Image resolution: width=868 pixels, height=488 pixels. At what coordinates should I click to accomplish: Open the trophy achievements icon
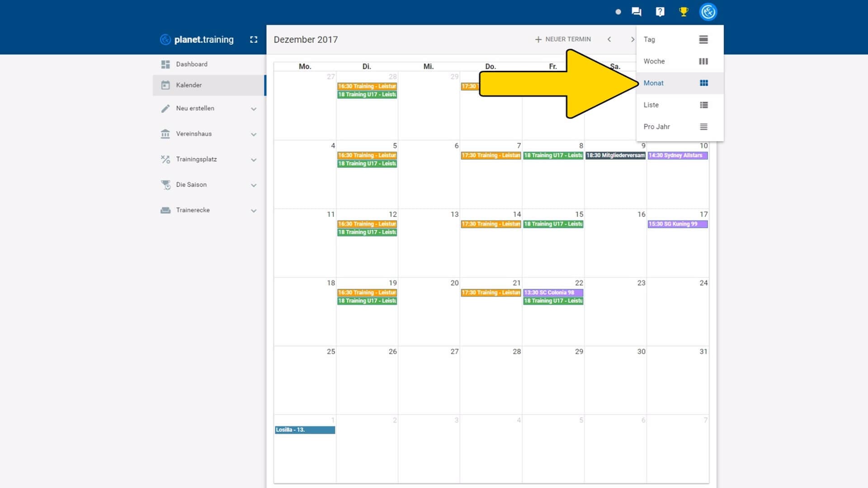pos(684,12)
